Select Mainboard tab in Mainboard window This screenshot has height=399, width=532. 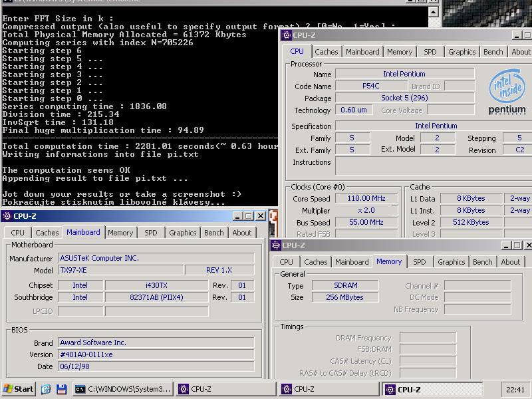pos(83,232)
